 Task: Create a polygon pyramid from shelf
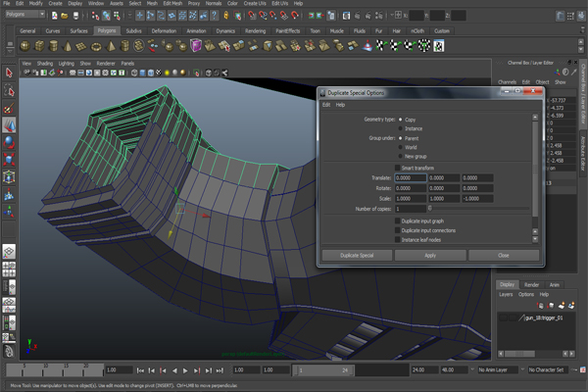pyautogui.click(x=111, y=46)
